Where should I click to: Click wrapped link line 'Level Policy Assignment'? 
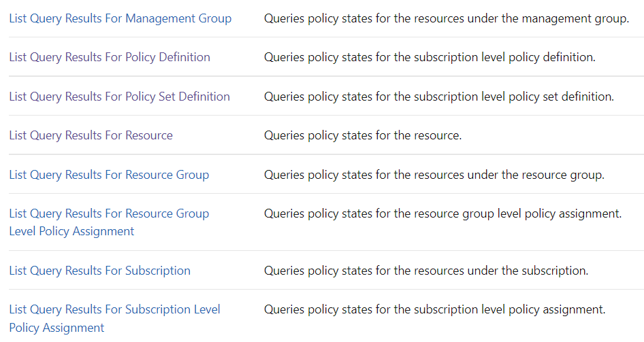pyautogui.click(x=71, y=231)
